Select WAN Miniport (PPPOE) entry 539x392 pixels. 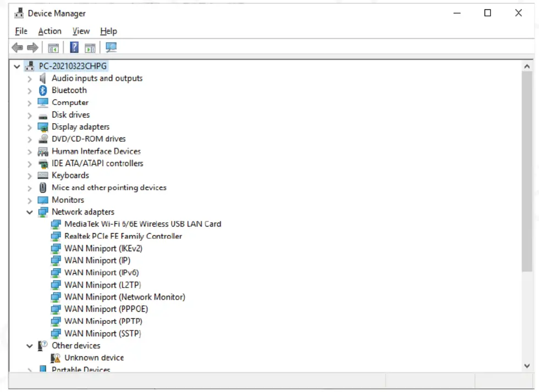[x=106, y=309]
